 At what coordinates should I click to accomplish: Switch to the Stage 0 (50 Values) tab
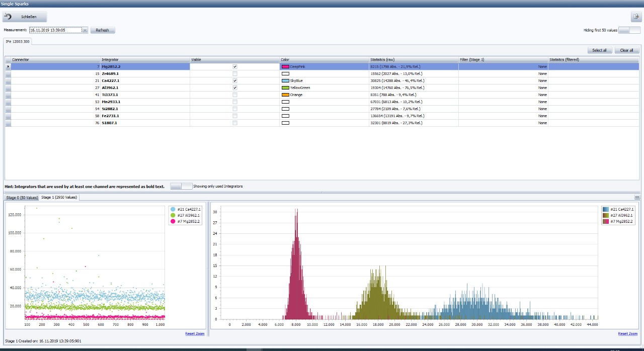21,198
